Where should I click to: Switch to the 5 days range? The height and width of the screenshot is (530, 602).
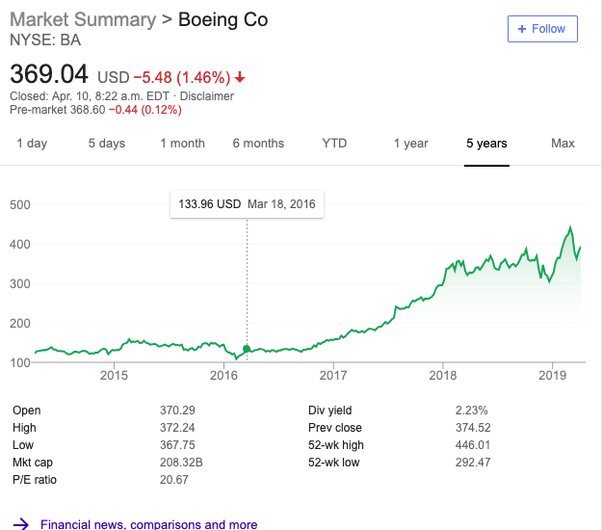pyautogui.click(x=106, y=143)
